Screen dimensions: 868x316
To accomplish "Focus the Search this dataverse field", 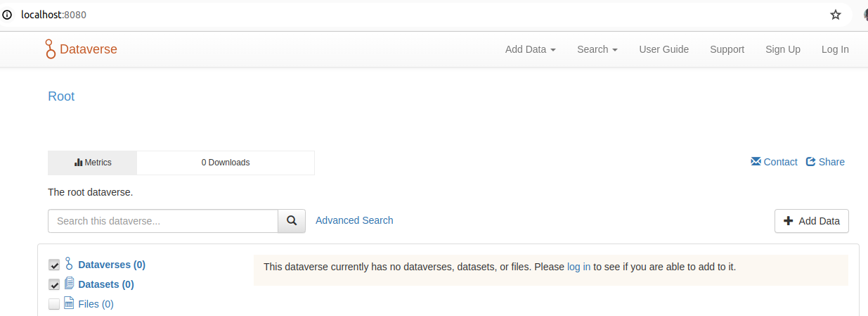I will tap(163, 221).
